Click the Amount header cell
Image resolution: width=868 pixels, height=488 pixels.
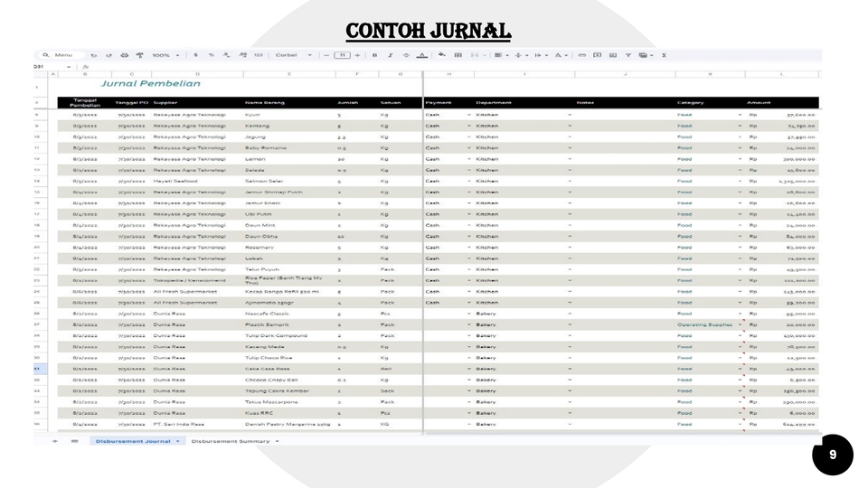coord(781,103)
